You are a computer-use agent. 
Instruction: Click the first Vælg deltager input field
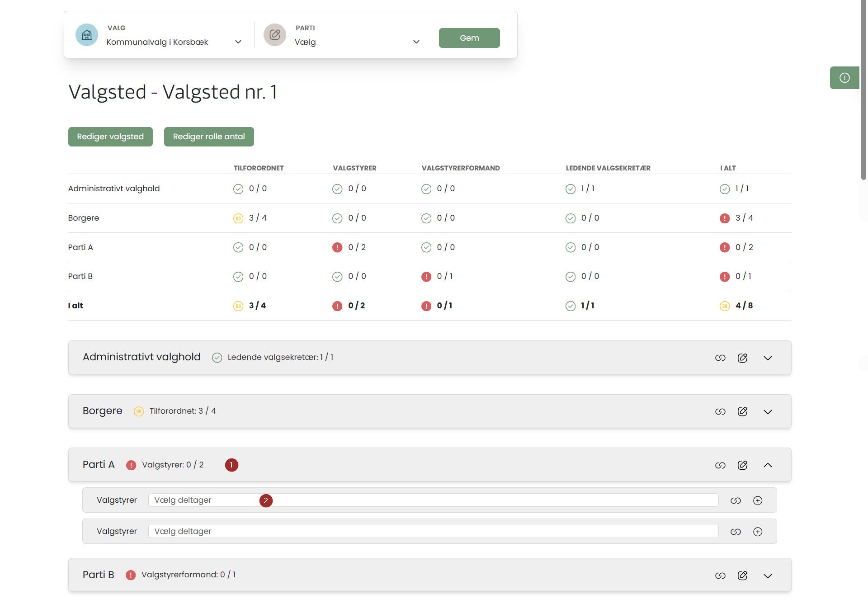click(x=433, y=500)
